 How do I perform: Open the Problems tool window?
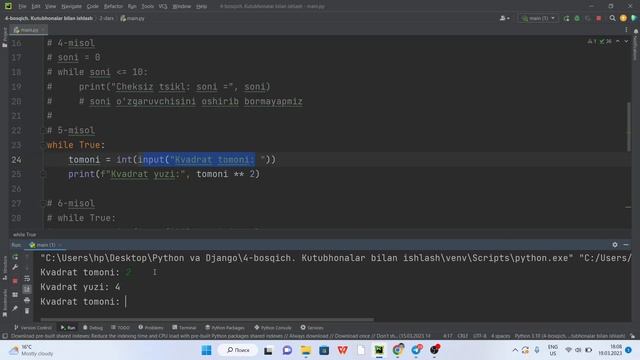pyautogui.click(x=151, y=328)
